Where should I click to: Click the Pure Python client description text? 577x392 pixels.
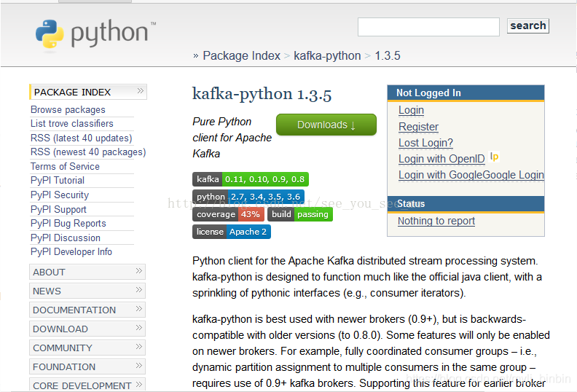232,137
